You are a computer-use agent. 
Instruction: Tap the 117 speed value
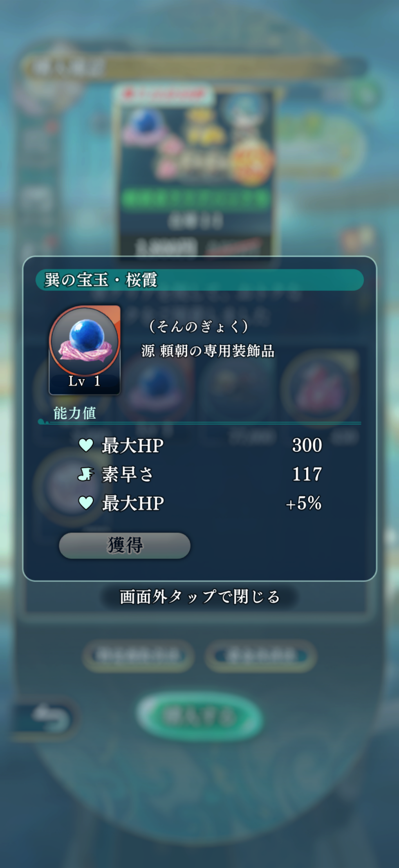[x=307, y=474]
